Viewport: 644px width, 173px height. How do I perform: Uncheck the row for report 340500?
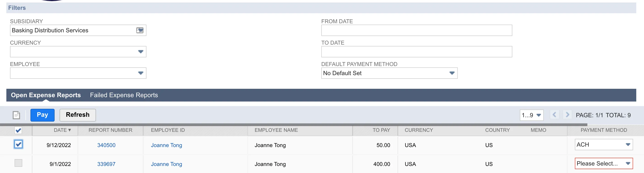pyautogui.click(x=18, y=144)
